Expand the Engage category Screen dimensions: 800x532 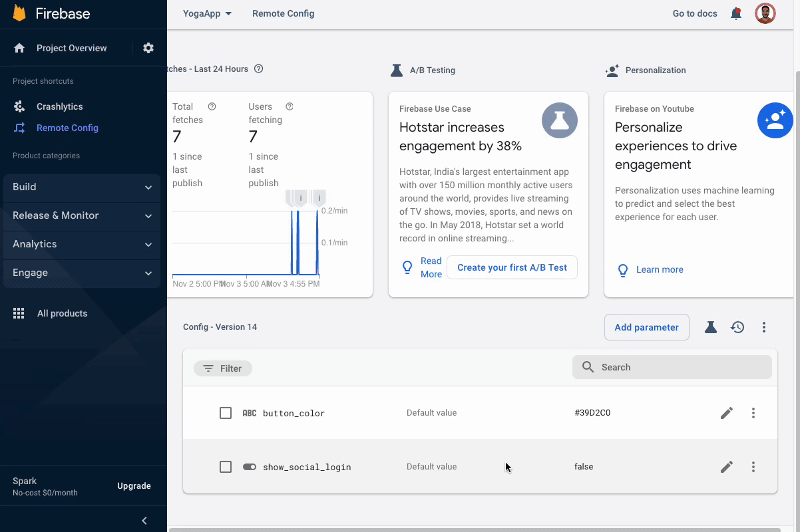pos(82,273)
